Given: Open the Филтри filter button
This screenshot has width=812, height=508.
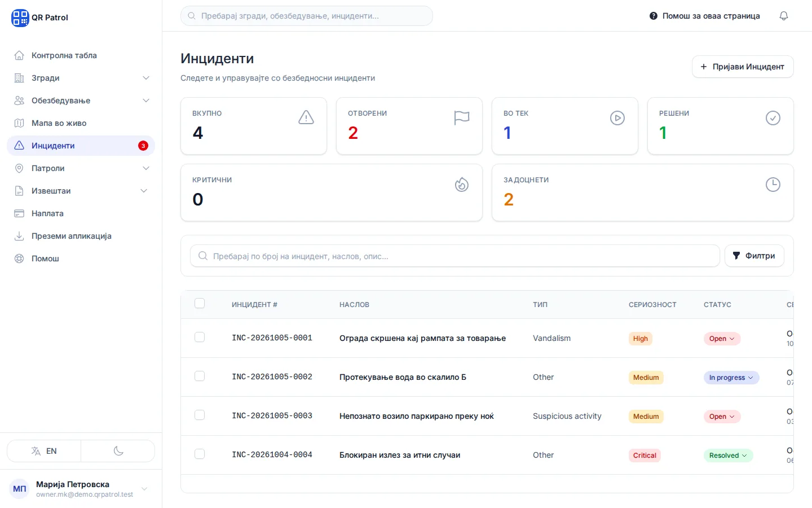Looking at the screenshot, I should [754, 256].
